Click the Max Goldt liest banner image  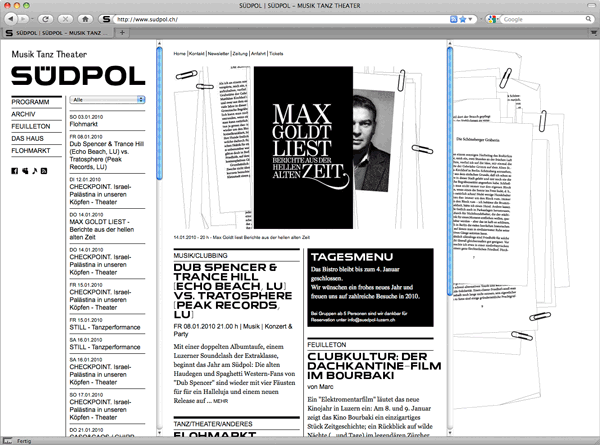tap(303, 148)
